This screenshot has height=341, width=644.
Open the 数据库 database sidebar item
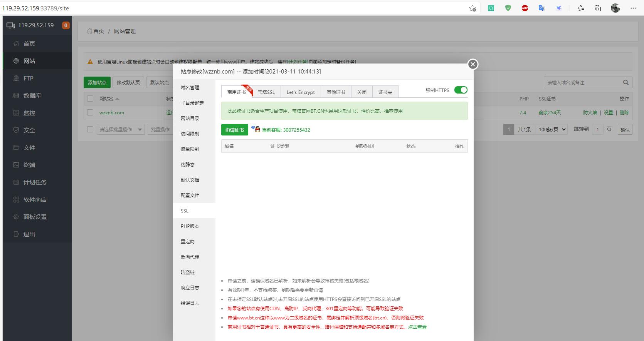click(37, 95)
